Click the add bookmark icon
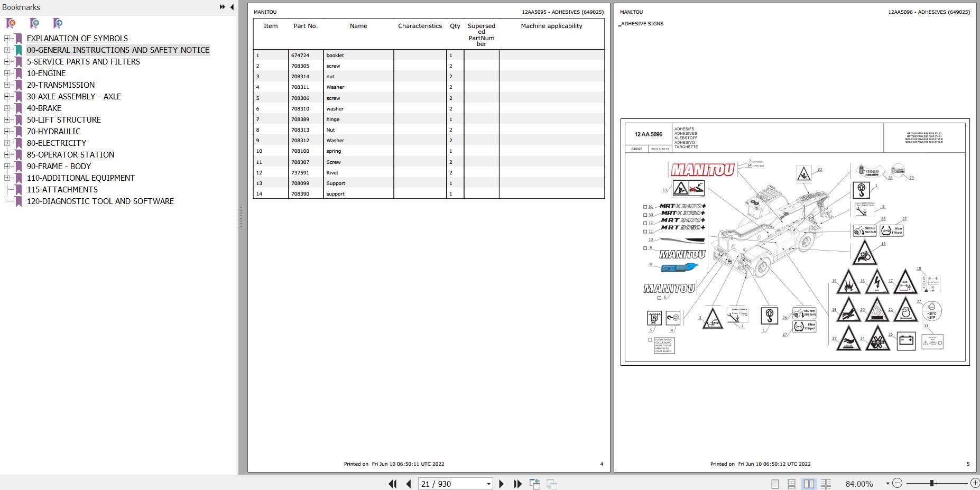This screenshot has width=980, height=490. coord(34,23)
